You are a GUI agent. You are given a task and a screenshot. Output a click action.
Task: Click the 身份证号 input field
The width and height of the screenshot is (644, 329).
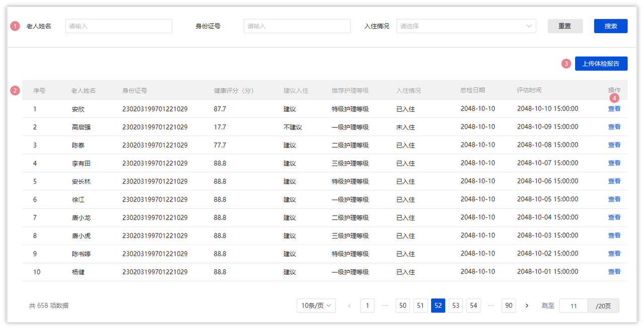pos(297,26)
